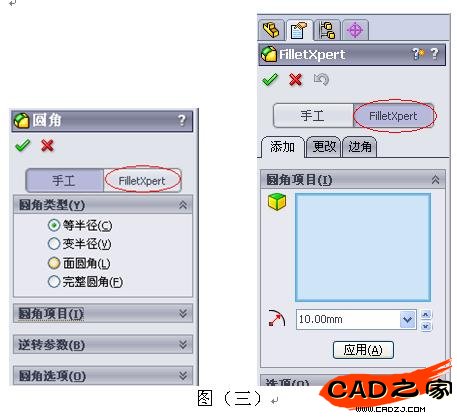Expand the 圆角选项(O) section

103,375
